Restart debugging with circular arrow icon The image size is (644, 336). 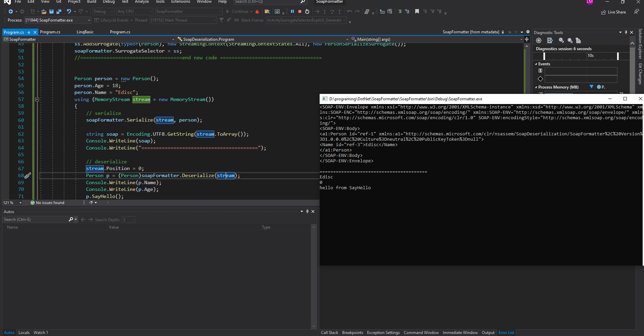click(307, 11)
